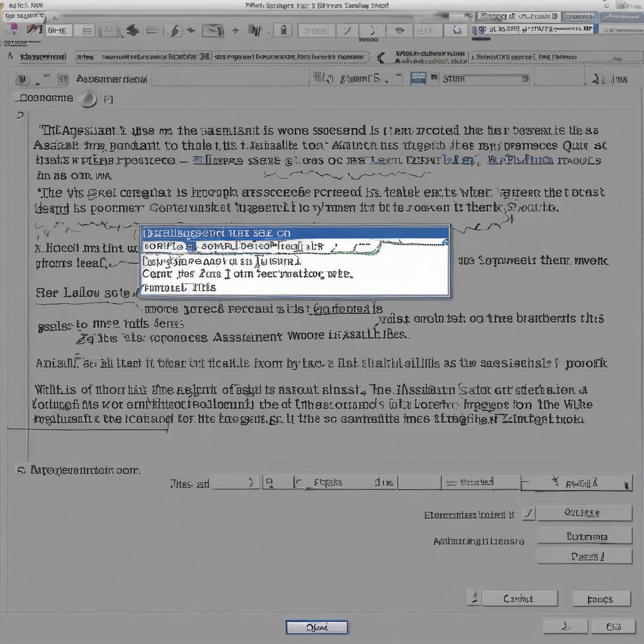Click the stepper left of the Carihut button

coord(474,598)
